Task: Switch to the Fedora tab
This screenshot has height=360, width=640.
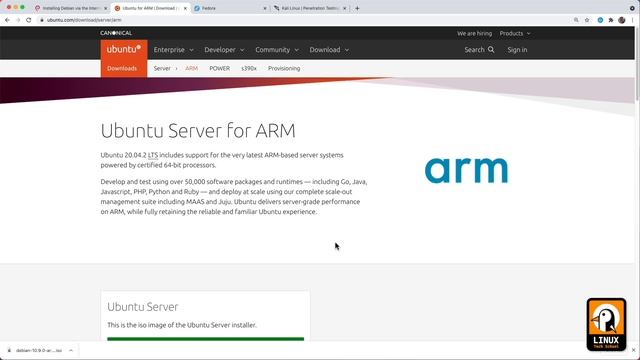Action: [229, 8]
